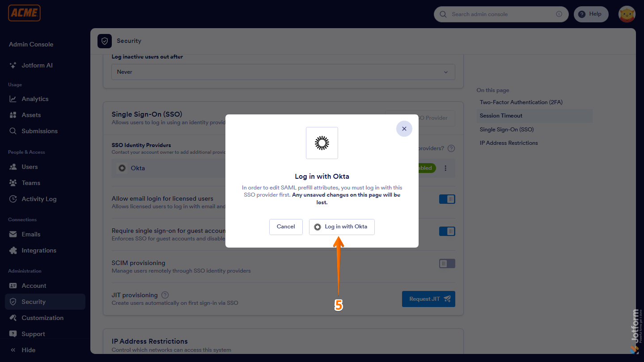Open the Log inactive users dropdown
The height and width of the screenshot is (362, 644).
tap(283, 72)
